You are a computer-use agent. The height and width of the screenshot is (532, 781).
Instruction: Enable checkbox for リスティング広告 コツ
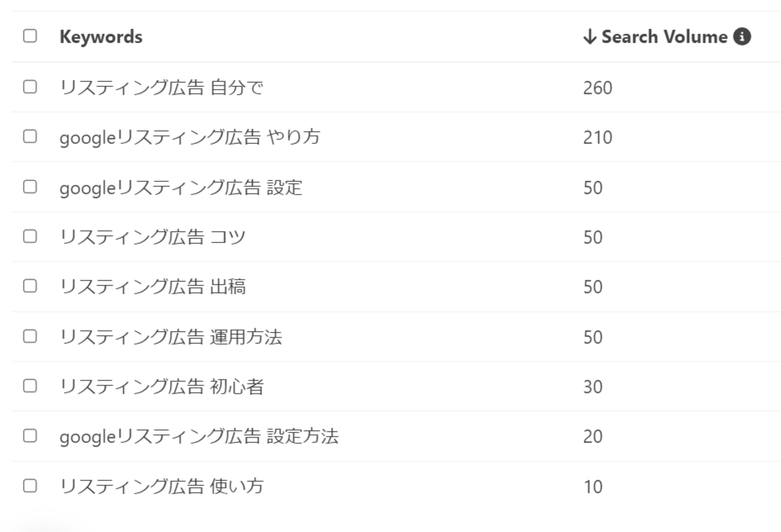click(x=30, y=236)
